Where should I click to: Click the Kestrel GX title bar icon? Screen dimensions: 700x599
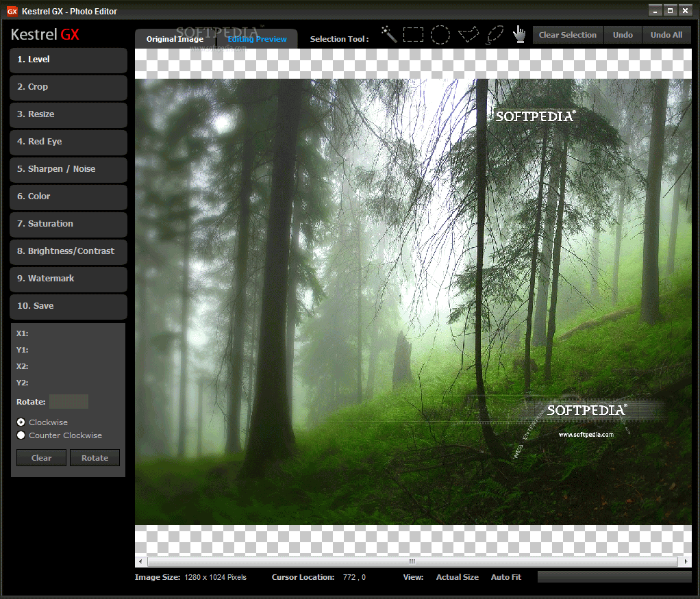coord(12,11)
